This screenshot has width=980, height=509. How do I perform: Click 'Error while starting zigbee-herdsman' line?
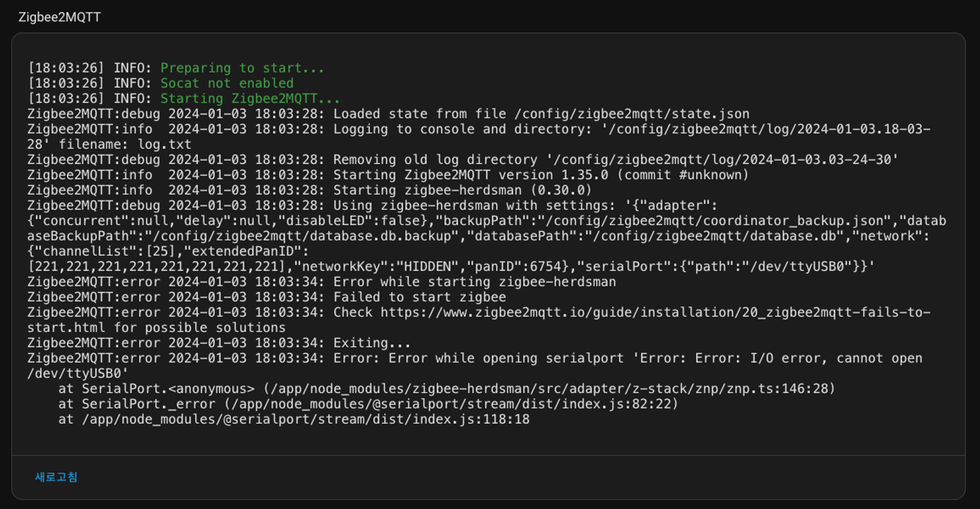[x=321, y=281]
